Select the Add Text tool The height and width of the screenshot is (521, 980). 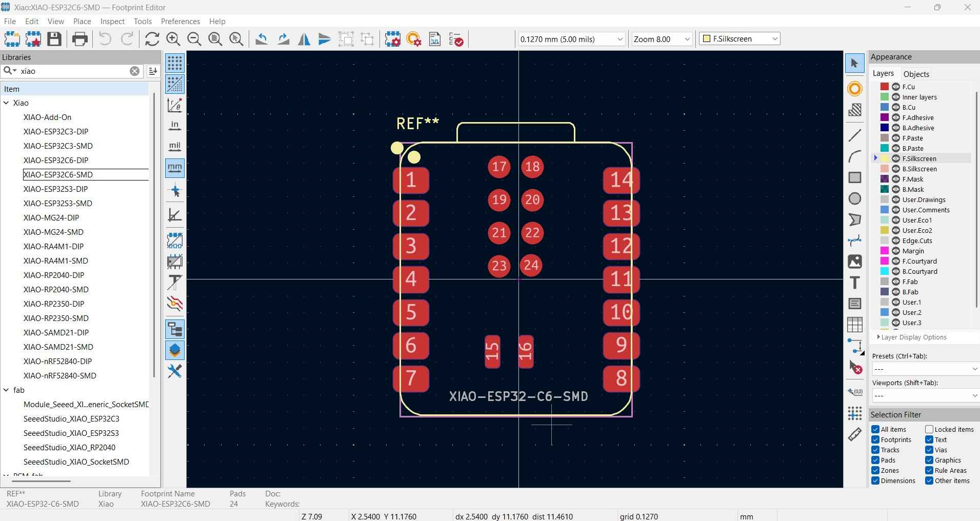(x=854, y=283)
